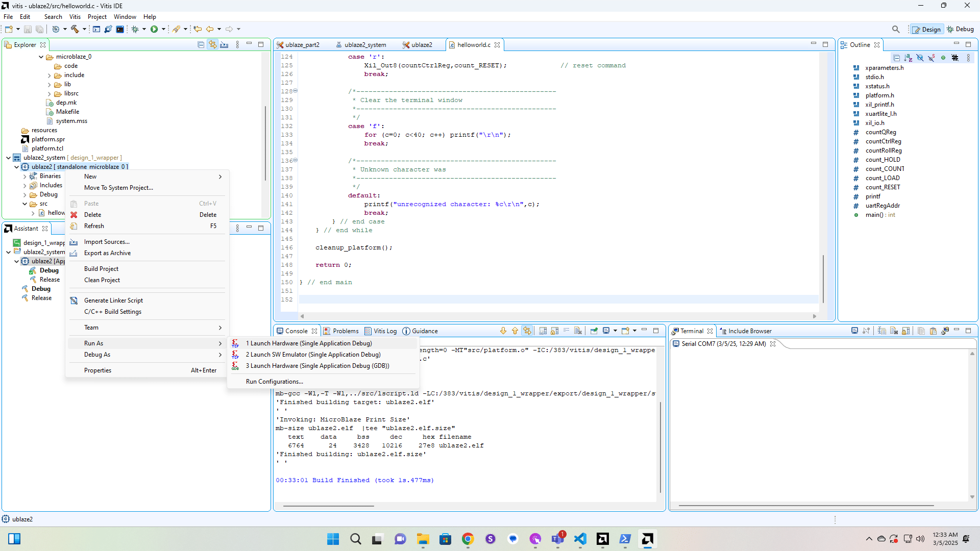The height and width of the screenshot is (551, 980).
Task: Open the Run button dropdown arrow
Action: point(163,29)
